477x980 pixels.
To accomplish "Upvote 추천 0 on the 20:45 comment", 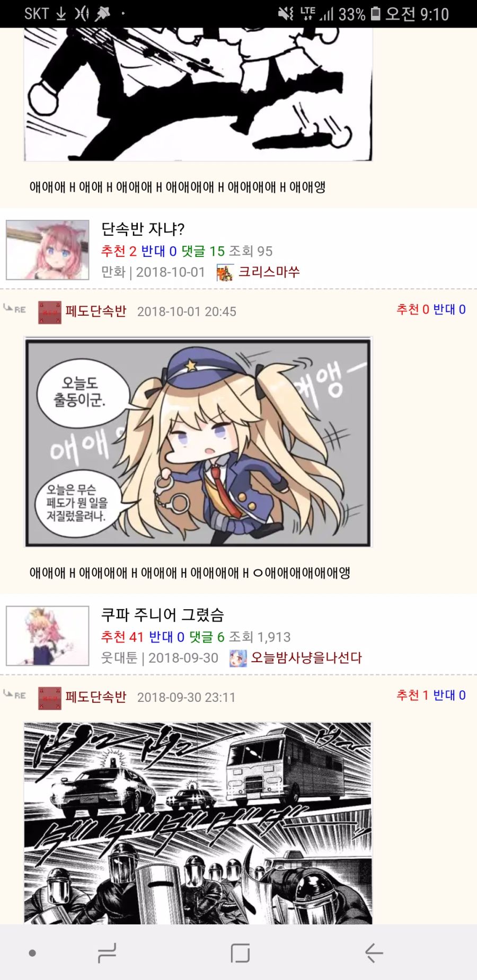I will point(412,309).
